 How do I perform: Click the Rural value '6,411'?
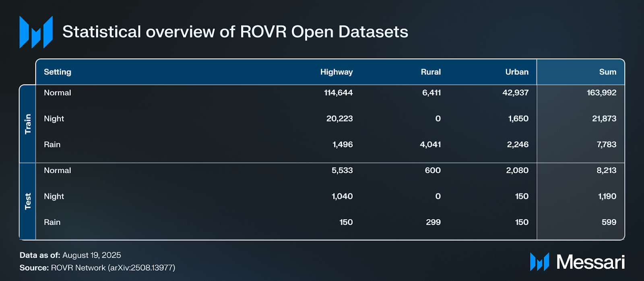(431, 93)
